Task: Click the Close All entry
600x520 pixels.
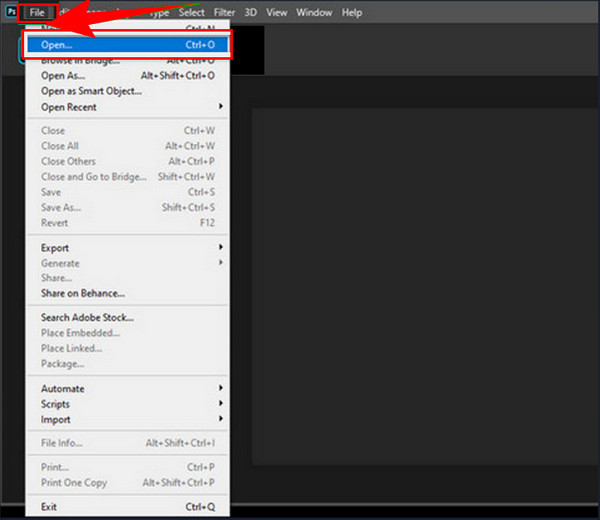Action: point(127,146)
